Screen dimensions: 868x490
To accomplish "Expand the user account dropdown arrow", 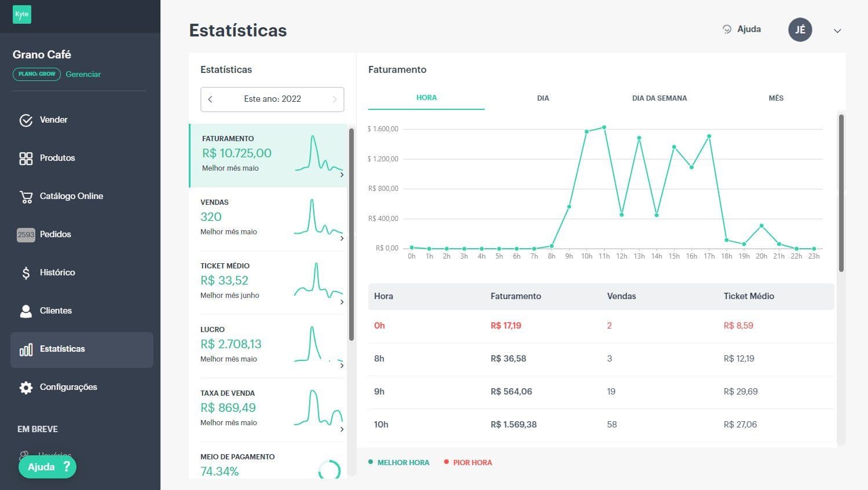I will pos(837,31).
